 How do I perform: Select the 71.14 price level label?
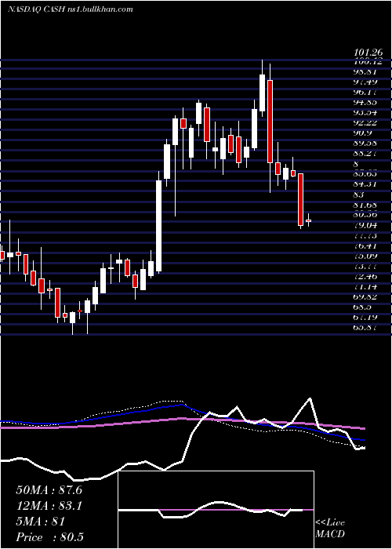click(366, 286)
